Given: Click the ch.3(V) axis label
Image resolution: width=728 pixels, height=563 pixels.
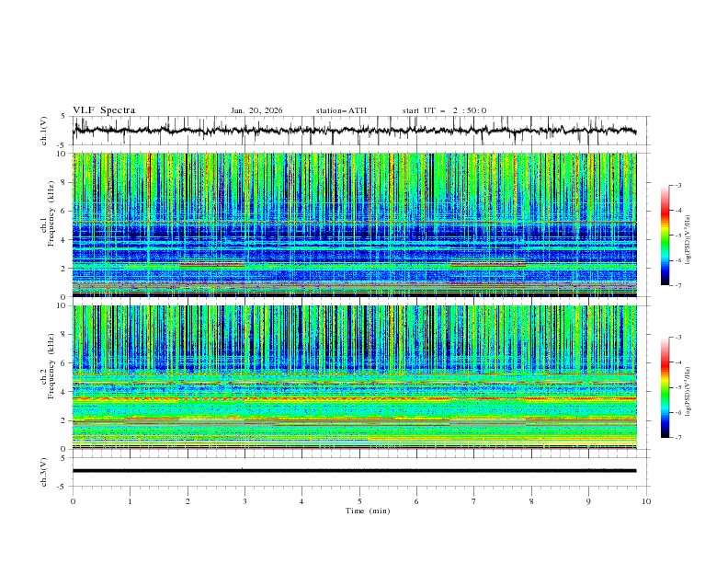Looking at the screenshot, I should point(44,471).
